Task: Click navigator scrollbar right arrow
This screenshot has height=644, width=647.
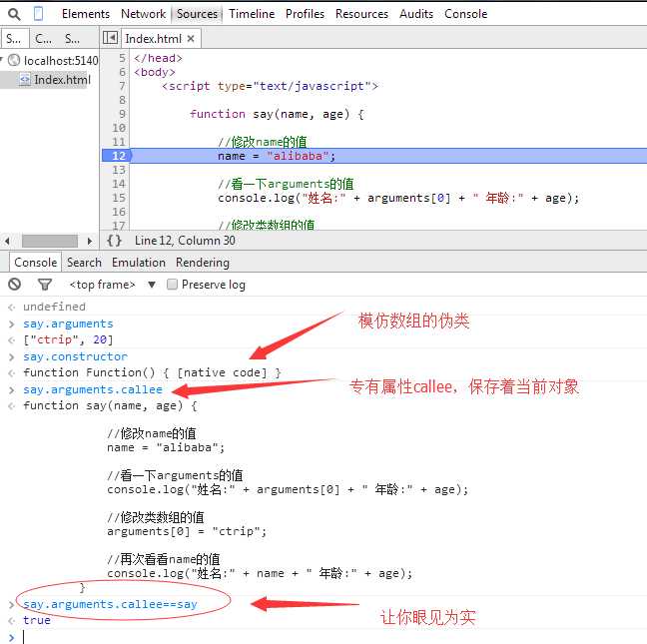Action: 90,241
